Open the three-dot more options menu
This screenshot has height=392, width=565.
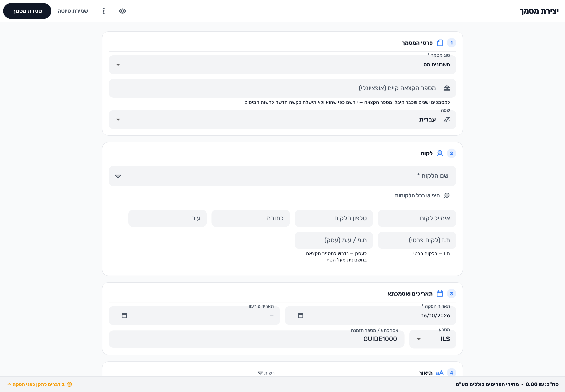tap(104, 11)
